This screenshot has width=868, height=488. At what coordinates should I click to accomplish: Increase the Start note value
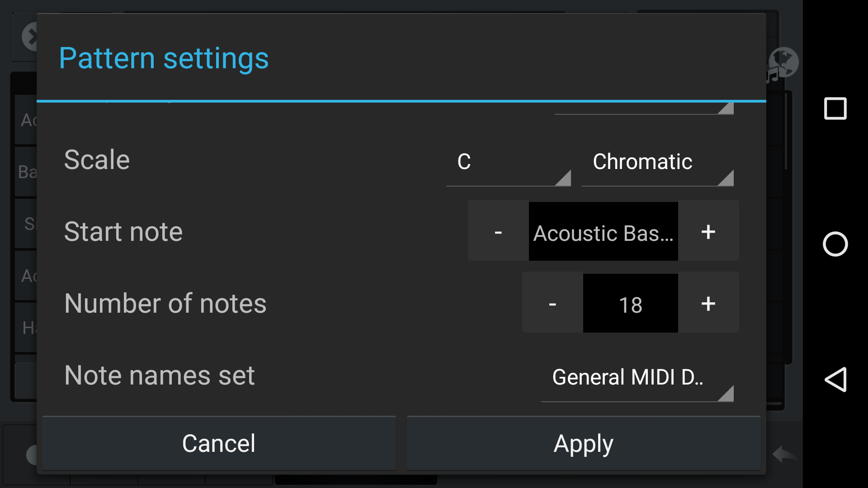tap(708, 231)
